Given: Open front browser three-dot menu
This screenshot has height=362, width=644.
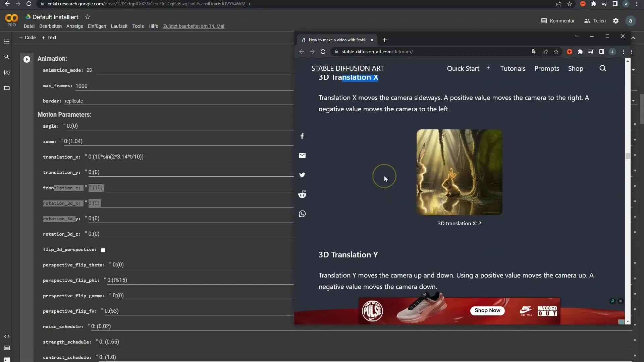Looking at the screenshot, I should click(x=623, y=52).
